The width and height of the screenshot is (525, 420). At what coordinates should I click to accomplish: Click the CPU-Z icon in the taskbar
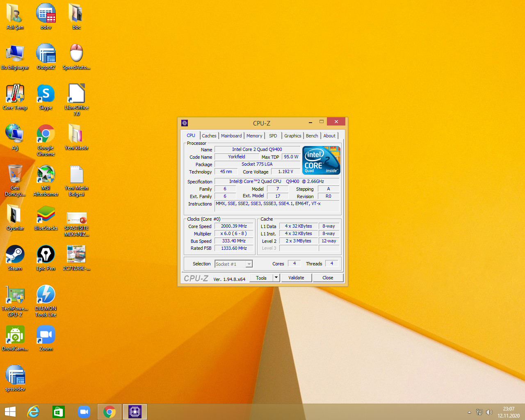(x=135, y=411)
